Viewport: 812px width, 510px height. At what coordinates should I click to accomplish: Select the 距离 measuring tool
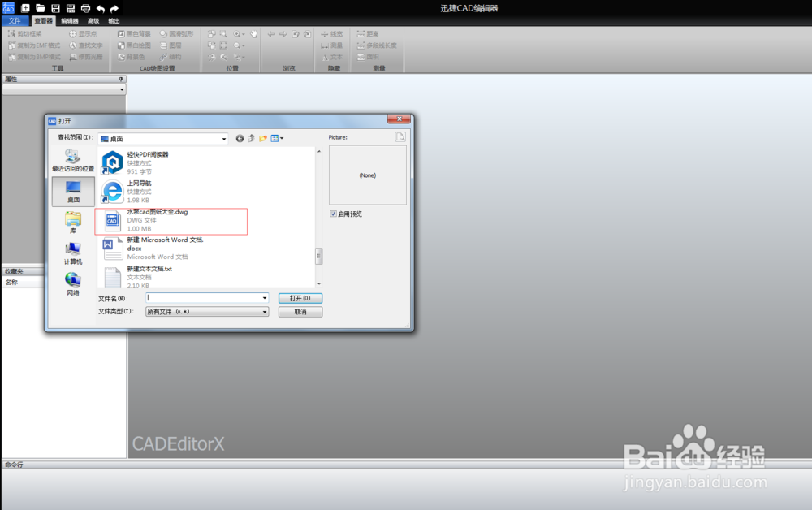pos(368,33)
